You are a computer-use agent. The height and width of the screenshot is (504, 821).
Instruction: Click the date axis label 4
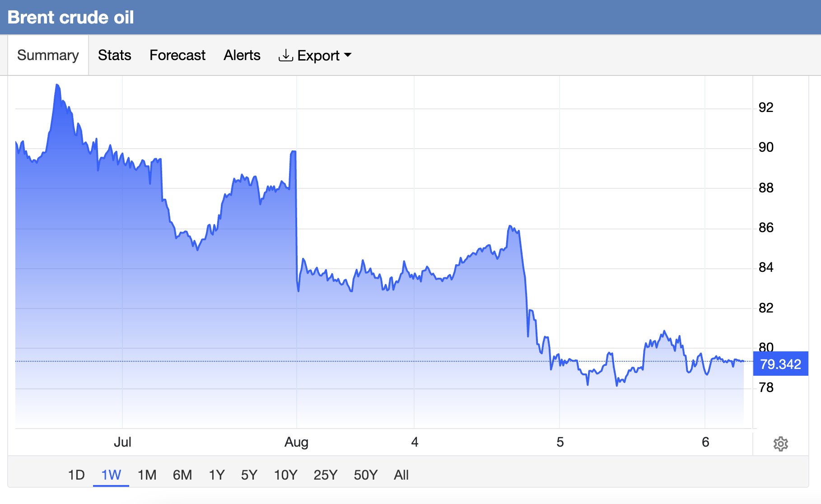415,442
